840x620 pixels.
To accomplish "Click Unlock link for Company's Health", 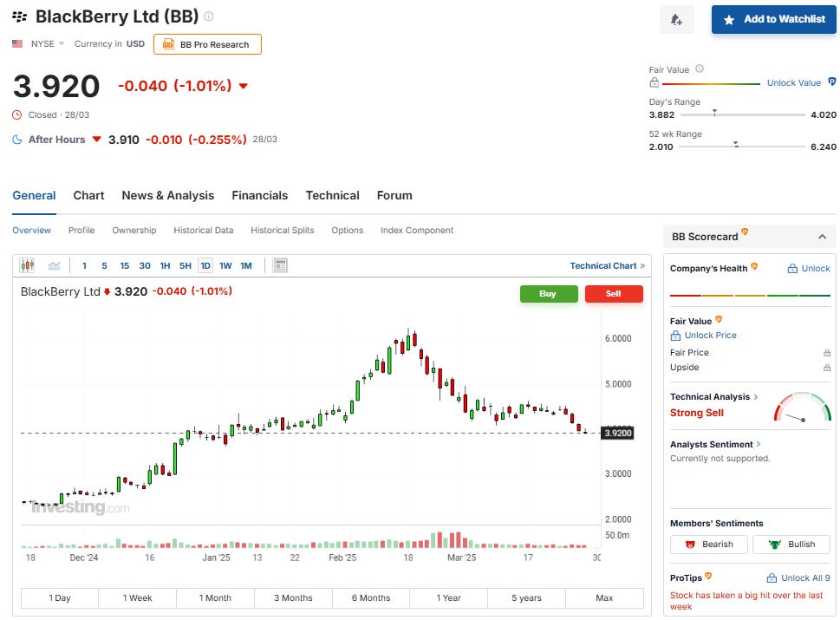I will [809, 269].
